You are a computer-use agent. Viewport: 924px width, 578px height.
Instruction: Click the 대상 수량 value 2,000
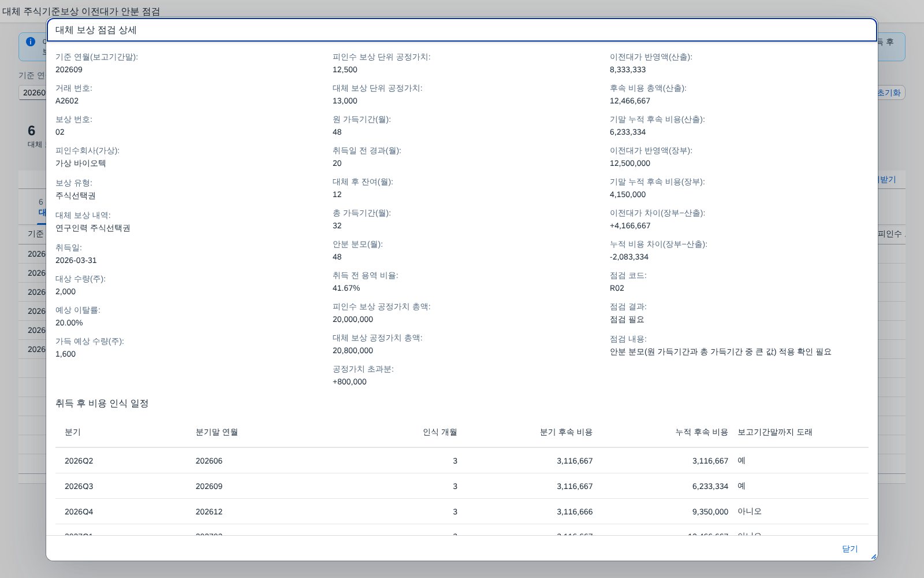click(65, 291)
